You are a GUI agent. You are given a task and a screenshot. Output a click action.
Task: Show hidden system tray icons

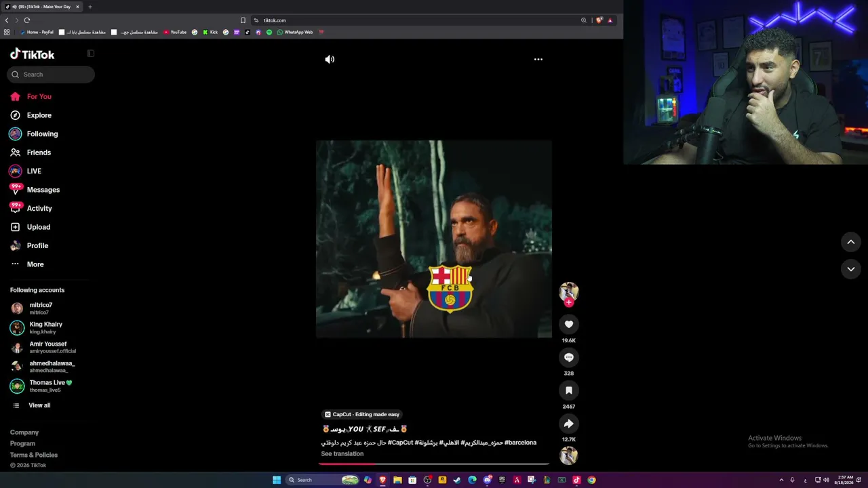click(x=781, y=480)
